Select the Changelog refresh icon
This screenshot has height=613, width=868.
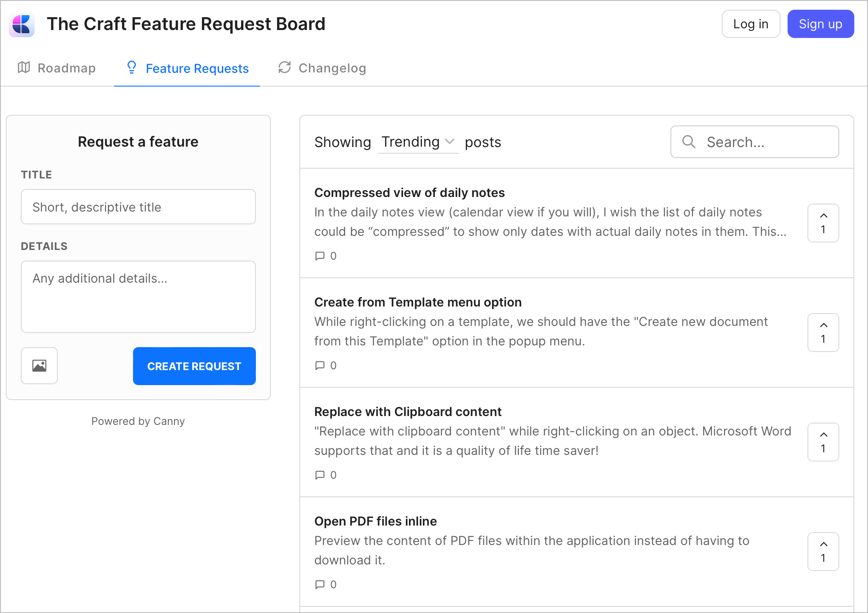285,68
